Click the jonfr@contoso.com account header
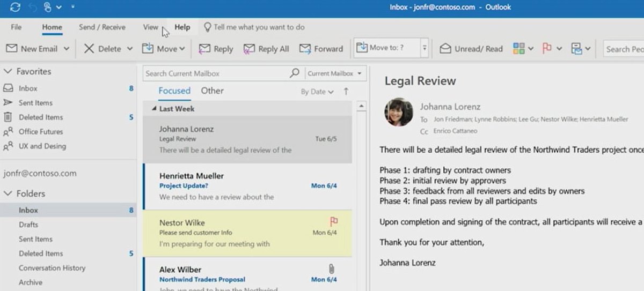The image size is (644, 291). pyautogui.click(x=40, y=174)
